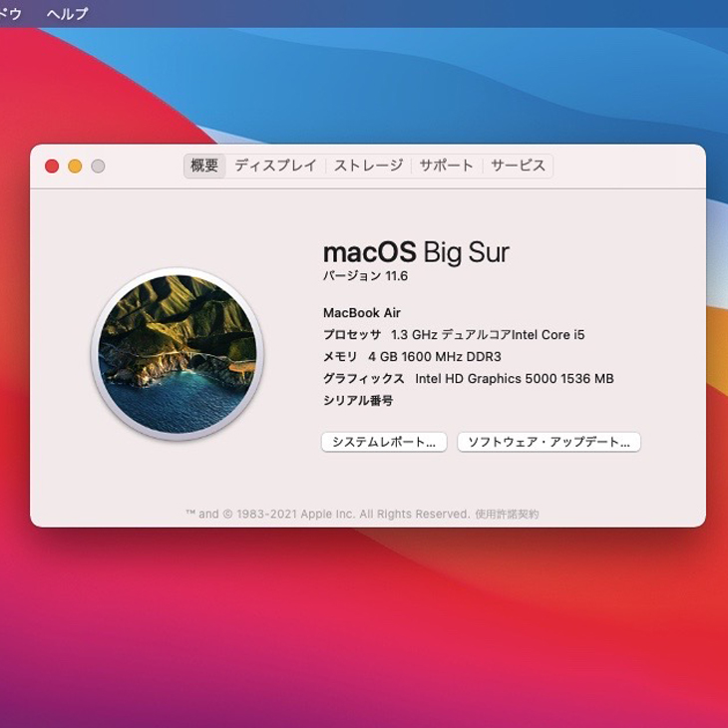The width and height of the screenshot is (728, 728).
Task: Click the システムレポート... button
Action: tap(384, 442)
